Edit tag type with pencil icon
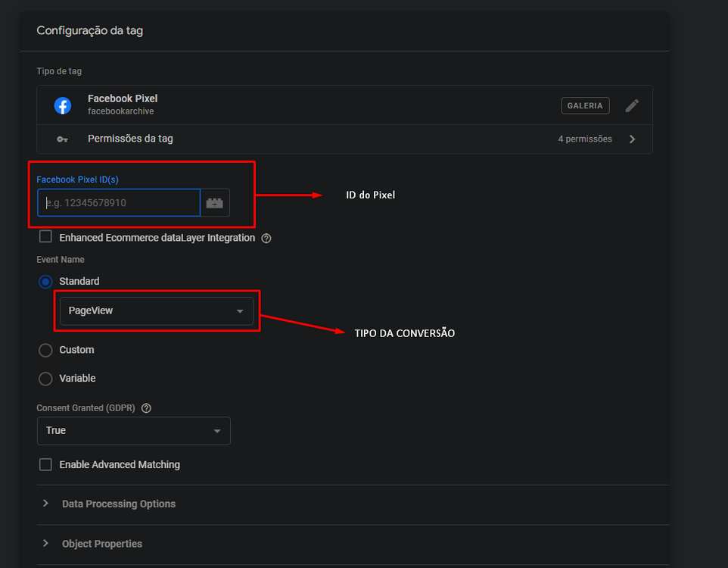Image resolution: width=728 pixels, height=568 pixels. coord(632,105)
